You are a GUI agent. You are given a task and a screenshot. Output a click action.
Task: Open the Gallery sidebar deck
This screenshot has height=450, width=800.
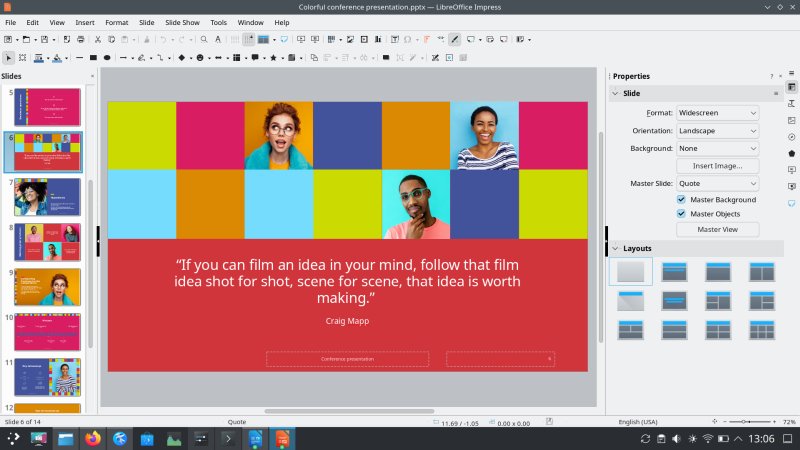pyautogui.click(x=791, y=121)
